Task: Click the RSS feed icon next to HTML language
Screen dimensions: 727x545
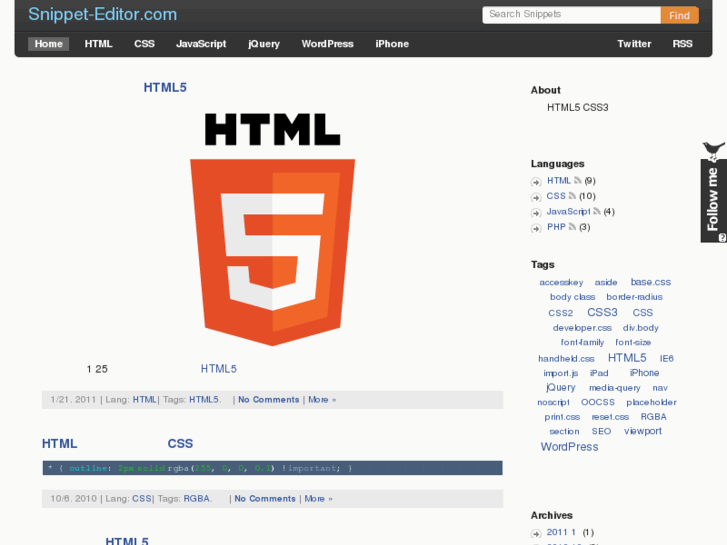Action: 577,180
